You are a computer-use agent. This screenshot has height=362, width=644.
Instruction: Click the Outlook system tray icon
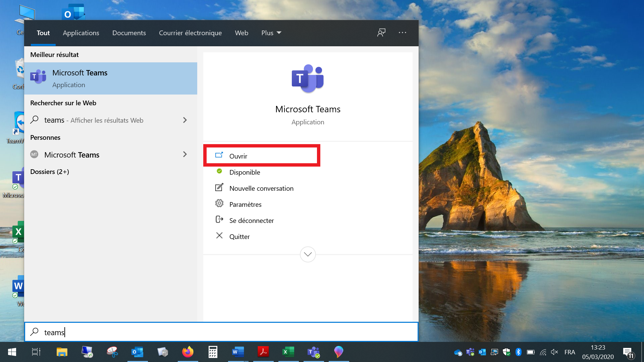tap(482, 352)
